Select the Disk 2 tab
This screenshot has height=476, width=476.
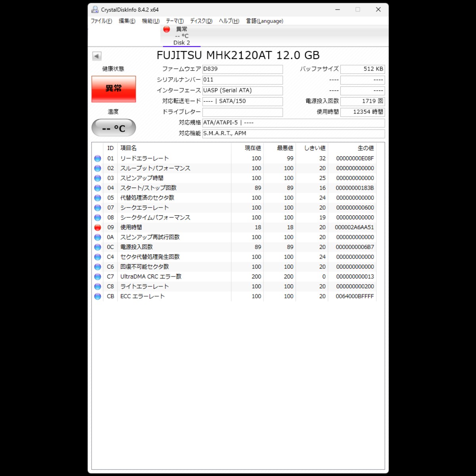coord(181,36)
